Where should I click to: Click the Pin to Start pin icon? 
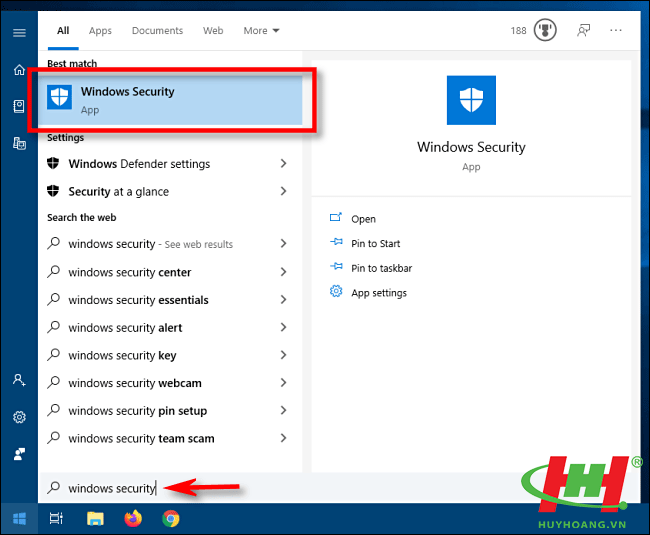(x=336, y=242)
